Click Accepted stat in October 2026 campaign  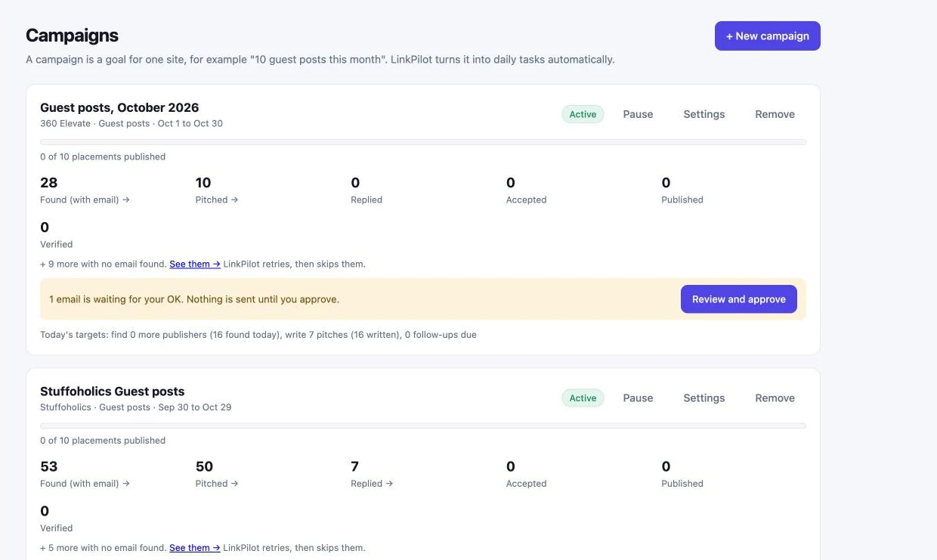pyautogui.click(x=526, y=191)
